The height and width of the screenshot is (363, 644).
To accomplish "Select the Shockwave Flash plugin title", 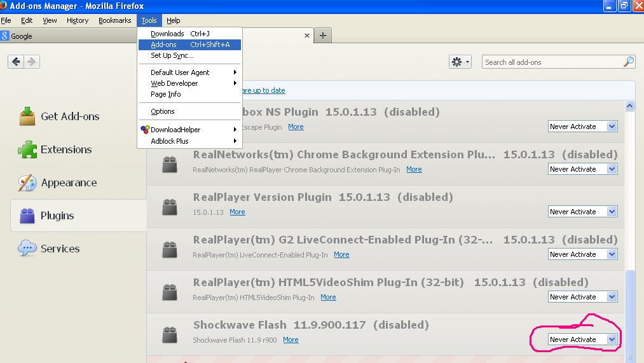I will [240, 325].
